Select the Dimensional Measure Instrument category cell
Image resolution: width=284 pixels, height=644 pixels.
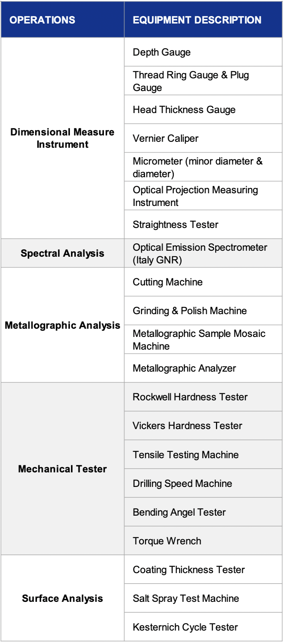62,138
